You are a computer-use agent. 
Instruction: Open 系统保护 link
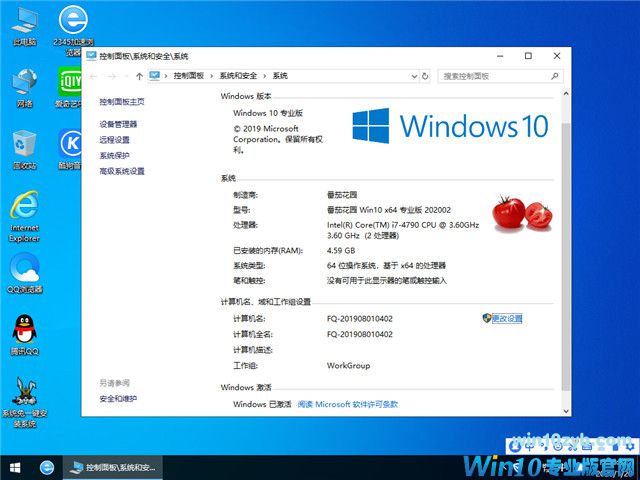115,156
